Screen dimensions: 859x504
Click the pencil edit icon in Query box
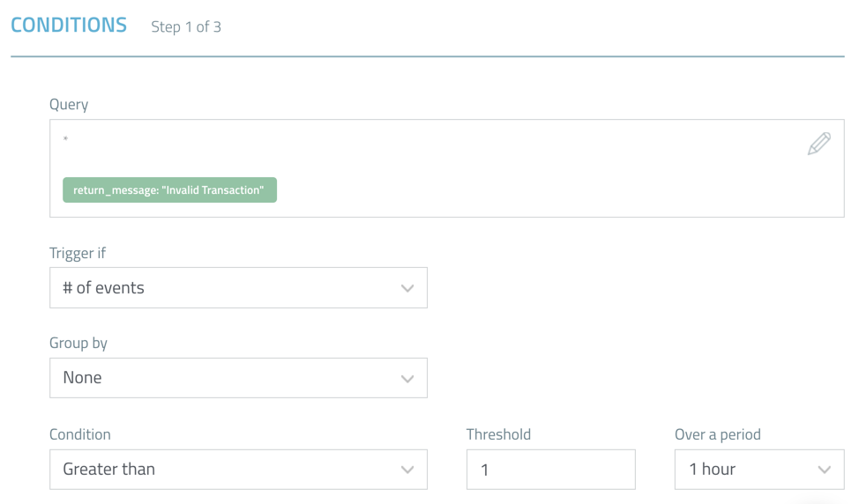tap(818, 144)
